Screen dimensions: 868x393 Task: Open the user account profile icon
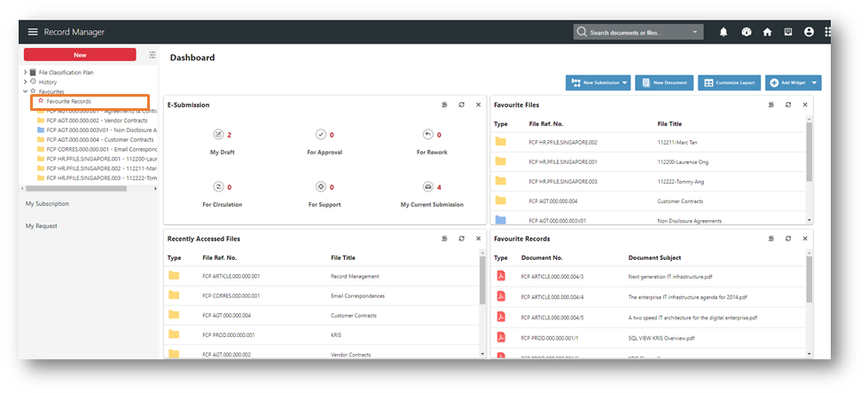(x=809, y=32)
